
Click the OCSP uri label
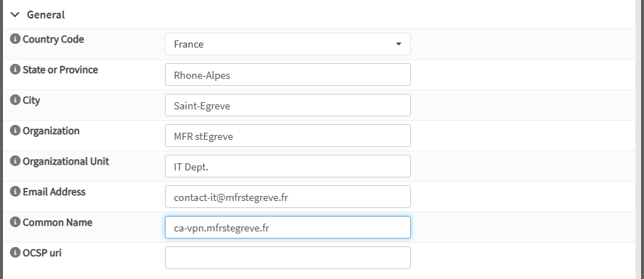(42, 253)
